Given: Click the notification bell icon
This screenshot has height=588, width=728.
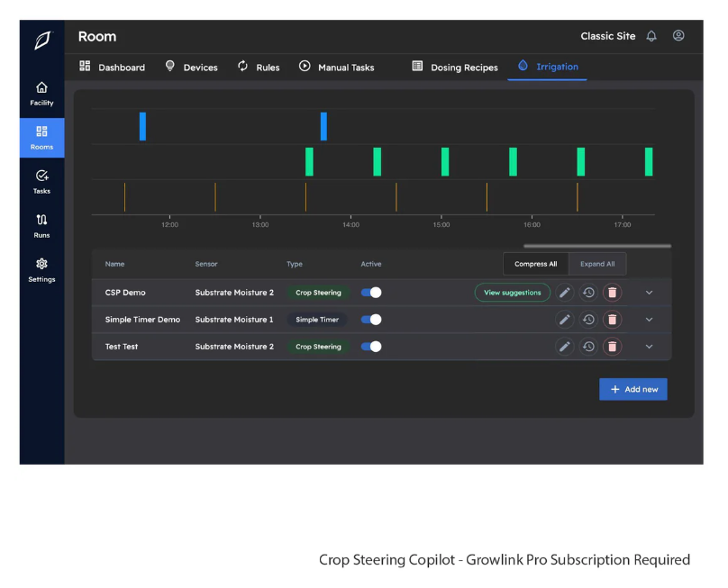Looking at the screenshot, I should tap(651, 36).
